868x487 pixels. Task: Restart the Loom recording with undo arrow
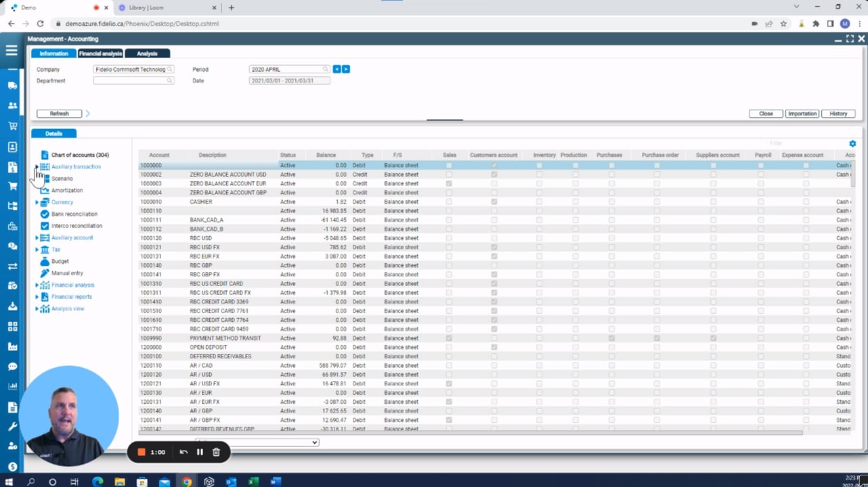click(x=183, y=452)
